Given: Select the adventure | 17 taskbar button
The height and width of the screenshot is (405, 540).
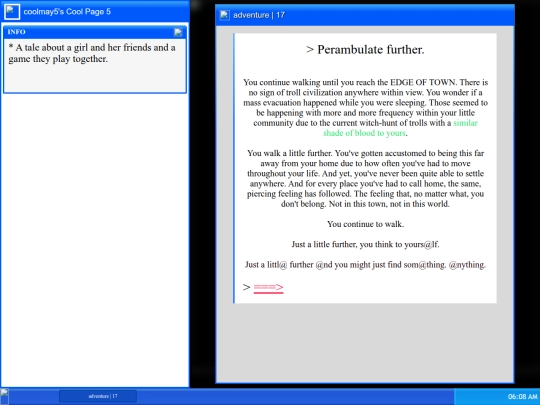Looking at the screenshot, I should (x=98, y=396).
